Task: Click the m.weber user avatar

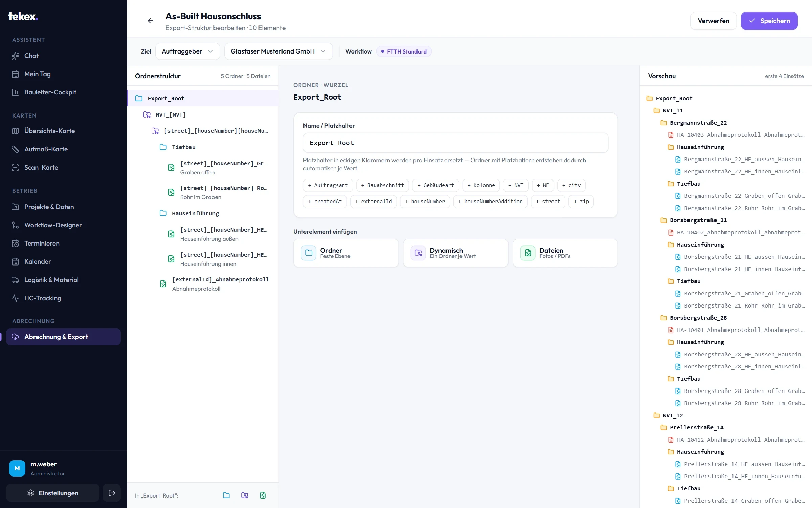Action: tap(17, 468)
